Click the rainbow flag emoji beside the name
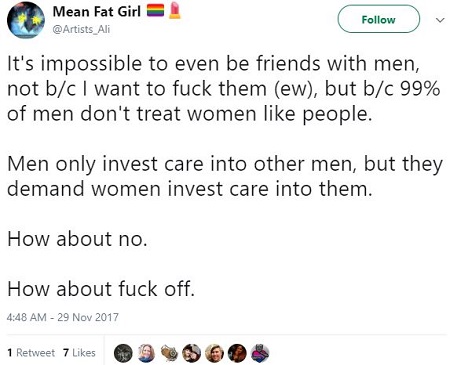The image size is (450, 365). pyautogui.click(x=156, y=11)
